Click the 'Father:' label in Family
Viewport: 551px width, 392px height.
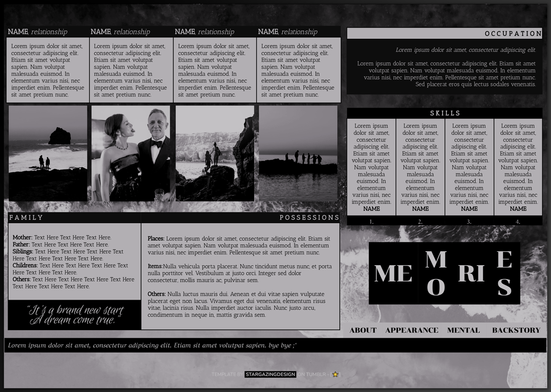click(21, 244)
